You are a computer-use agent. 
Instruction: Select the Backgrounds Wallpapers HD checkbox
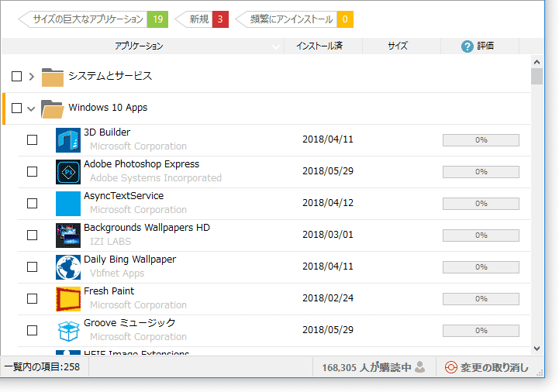(32, 235)
